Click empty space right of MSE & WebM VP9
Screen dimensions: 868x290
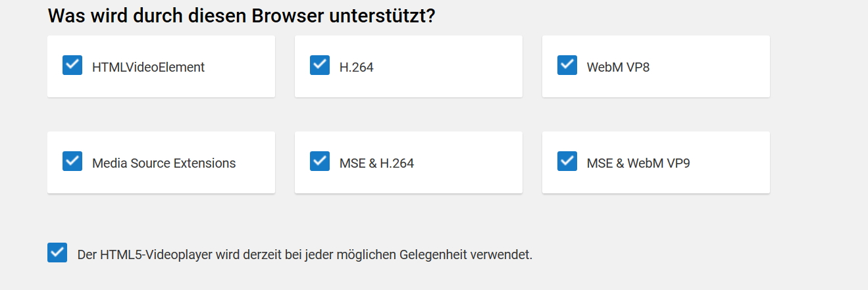[730, 163]
